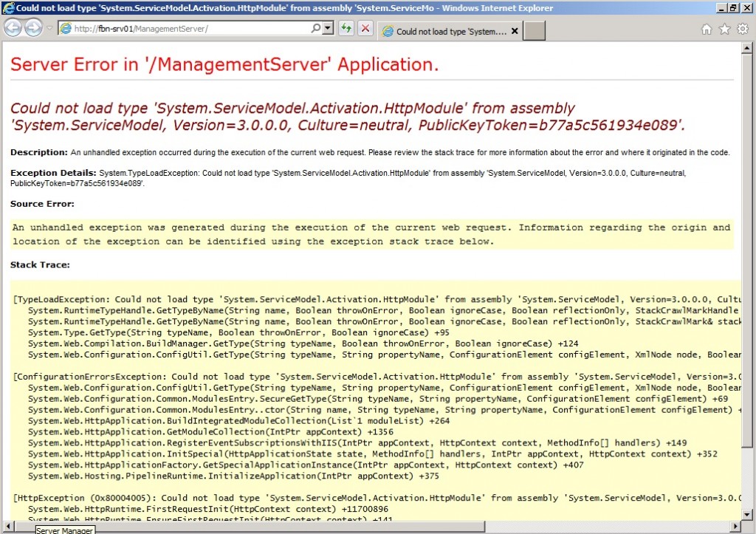Screen dimensions: 756x534
Task: Click the IE icon on the error tab
Action: tap(386, 32)
